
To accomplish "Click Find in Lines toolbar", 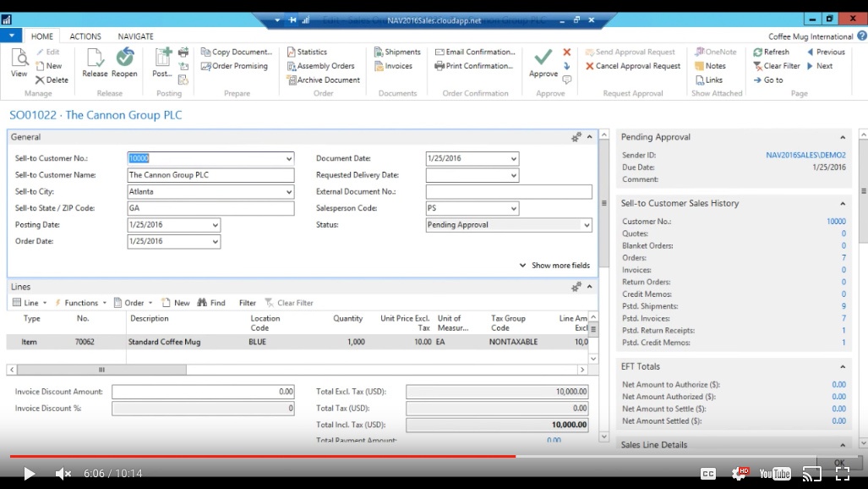I will click(211, 303).
